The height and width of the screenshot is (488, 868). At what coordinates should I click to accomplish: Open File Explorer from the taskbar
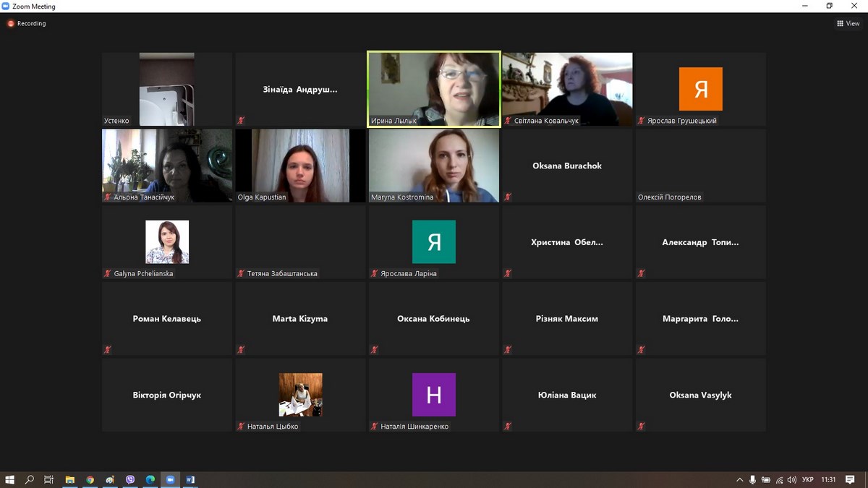70,479
